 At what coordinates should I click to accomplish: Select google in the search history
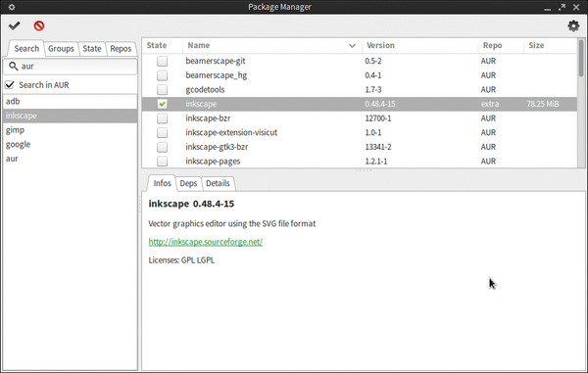[71, 144]
